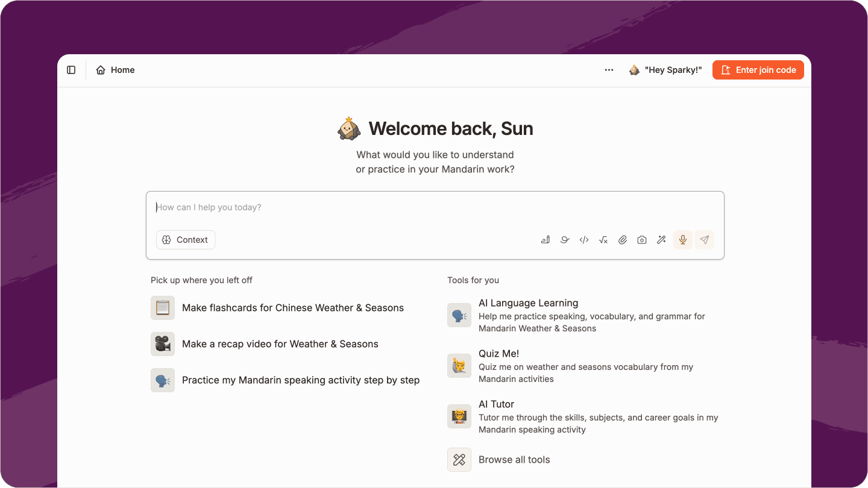Viewport: 868px width, 488px height.
Task: Click the Sparky avatar in the top bar
Action: point(634,70)
